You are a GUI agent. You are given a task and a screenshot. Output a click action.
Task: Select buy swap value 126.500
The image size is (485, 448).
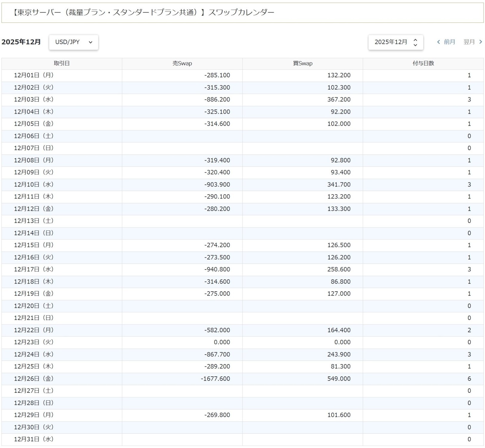tap(339, 245)
